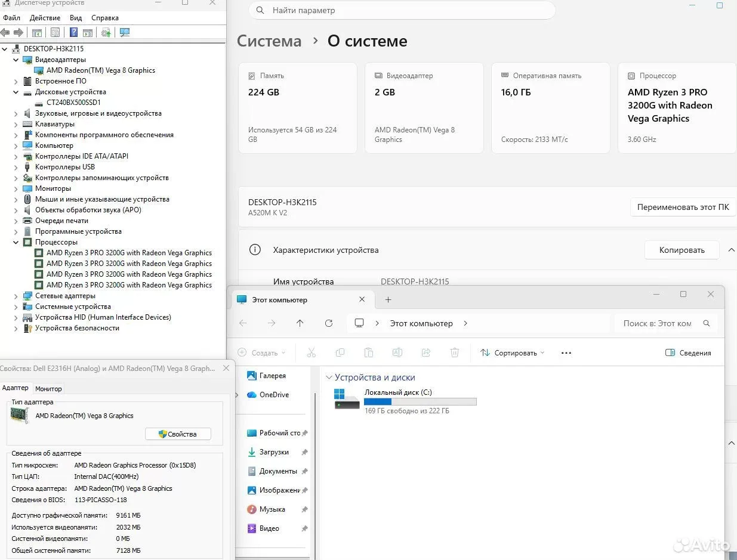Click the Explorer search field
Image resolution: width=737 pixels, height=560 pixels.
click(665, 323)
